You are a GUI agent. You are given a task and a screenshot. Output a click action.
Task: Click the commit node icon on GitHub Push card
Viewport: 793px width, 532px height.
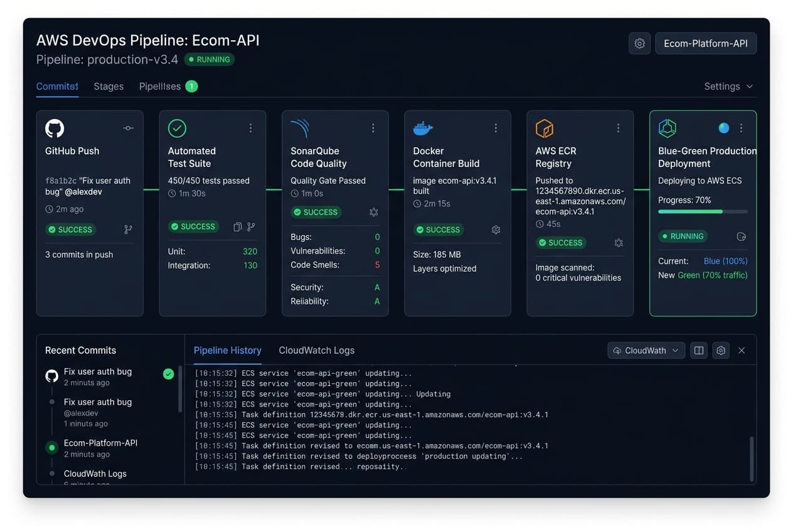(128, 128)
